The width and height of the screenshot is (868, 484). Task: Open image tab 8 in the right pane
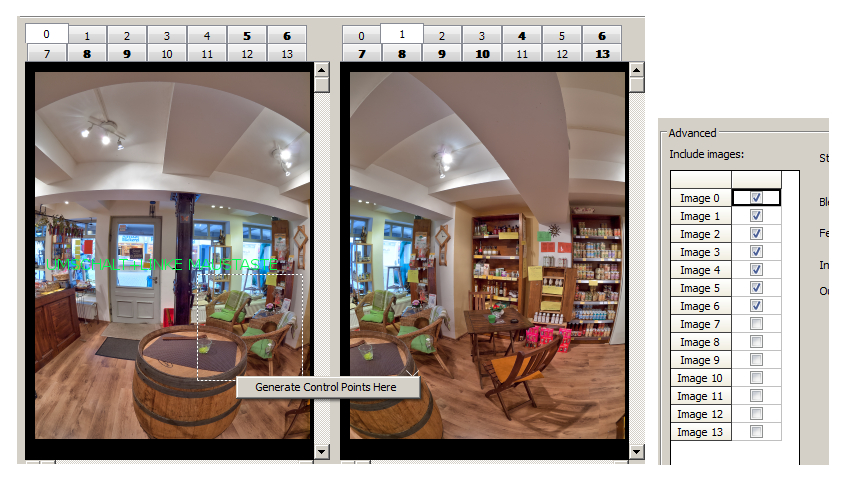coord(401,53)
